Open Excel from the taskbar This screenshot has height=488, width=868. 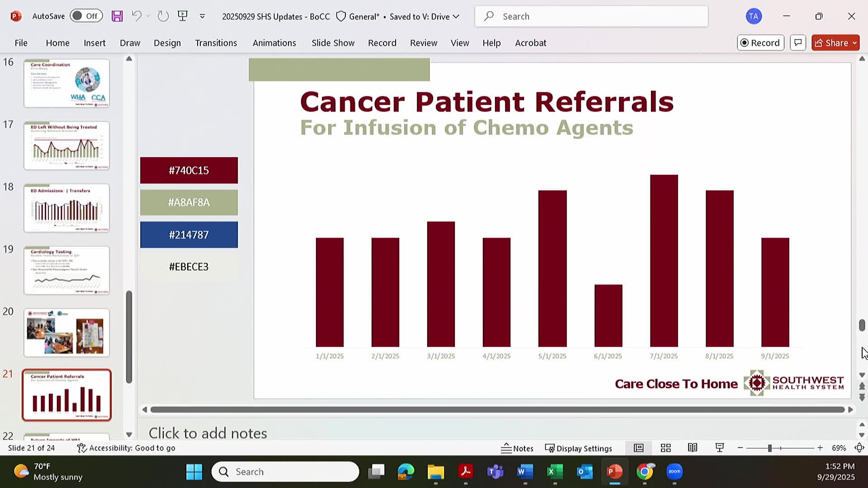coord(554,472)
